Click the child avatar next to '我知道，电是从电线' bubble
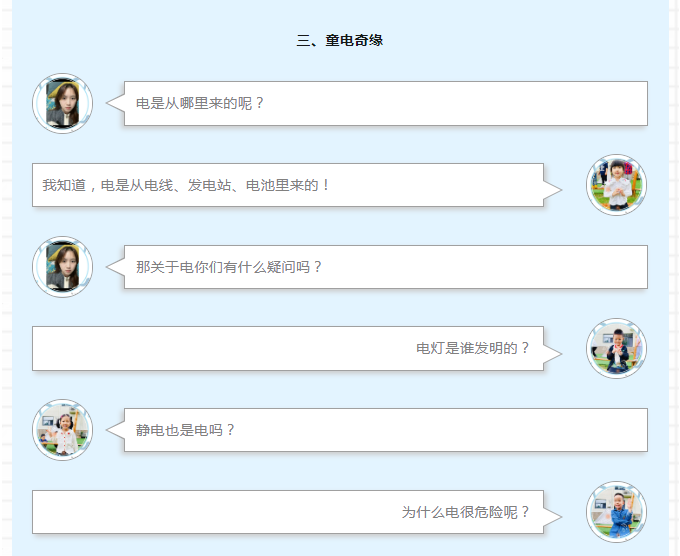 [616, 185]
